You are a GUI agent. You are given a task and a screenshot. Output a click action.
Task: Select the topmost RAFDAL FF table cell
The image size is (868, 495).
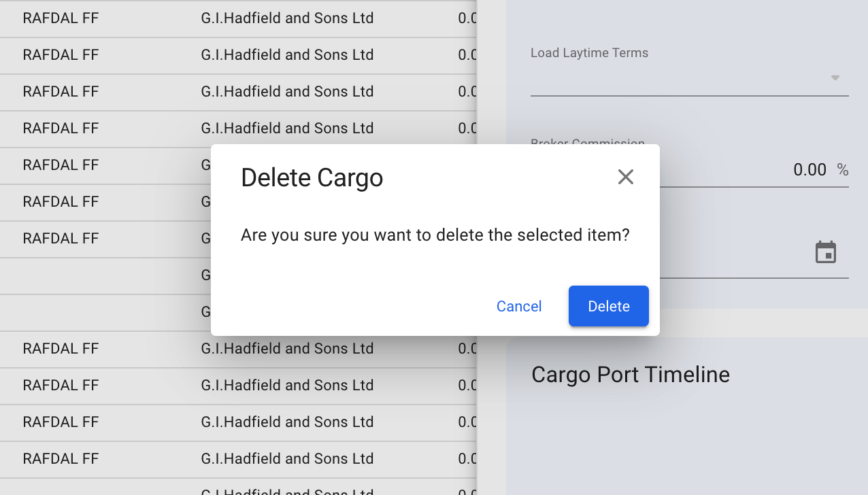pos(61,18)
